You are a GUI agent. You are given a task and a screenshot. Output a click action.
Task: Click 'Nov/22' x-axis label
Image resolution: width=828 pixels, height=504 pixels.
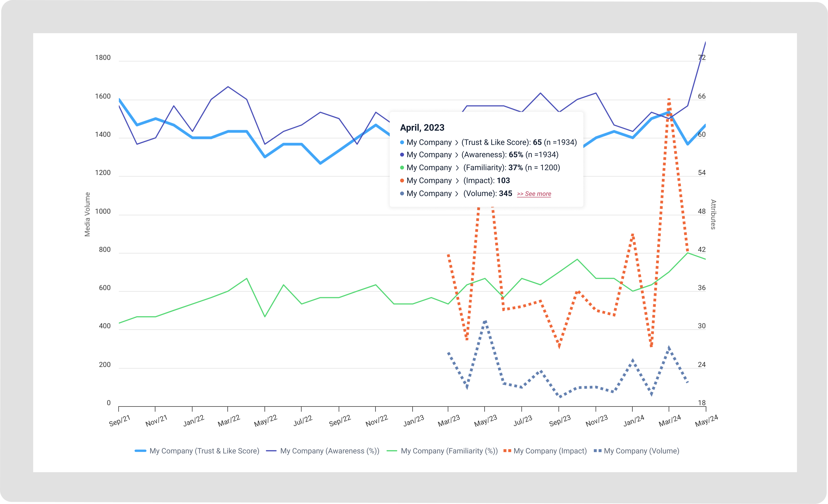[x=377, y=421]
